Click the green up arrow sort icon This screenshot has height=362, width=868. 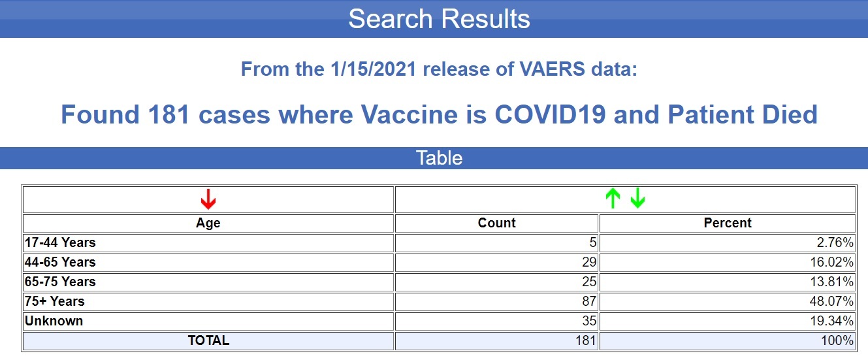click(612, 199)
